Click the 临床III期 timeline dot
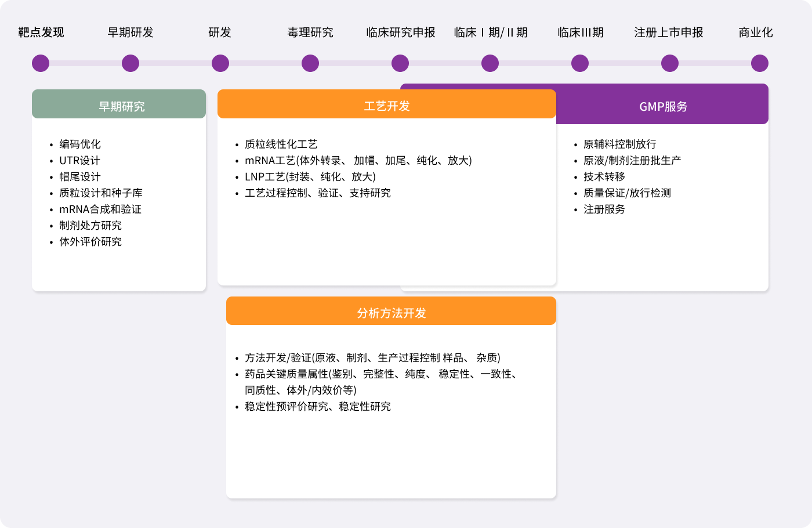The height and width of the screenshot is (528, 812). tap(580, 63)
